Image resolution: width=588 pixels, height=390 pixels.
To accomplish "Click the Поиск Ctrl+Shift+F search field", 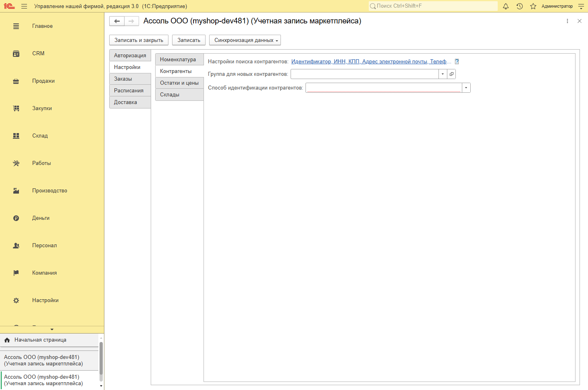I will pos(433,6).
